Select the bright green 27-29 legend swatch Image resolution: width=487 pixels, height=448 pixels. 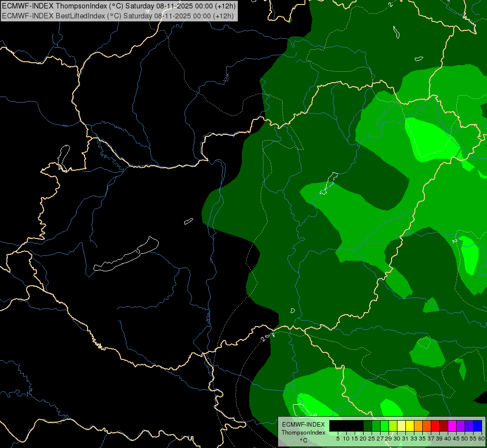click(385, 426)
